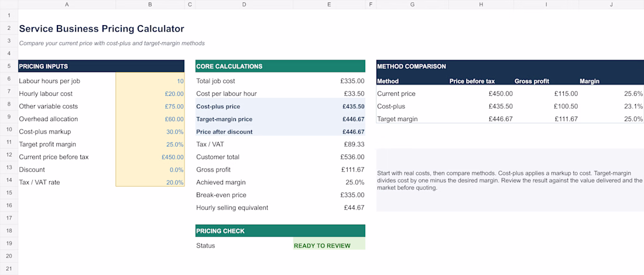Select column D header

pos(244,5)
